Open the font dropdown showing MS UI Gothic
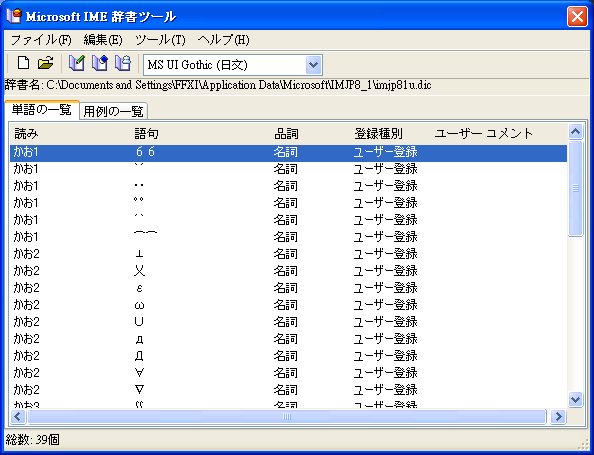Viewport: 594px width, 455px height. [314, 65]
